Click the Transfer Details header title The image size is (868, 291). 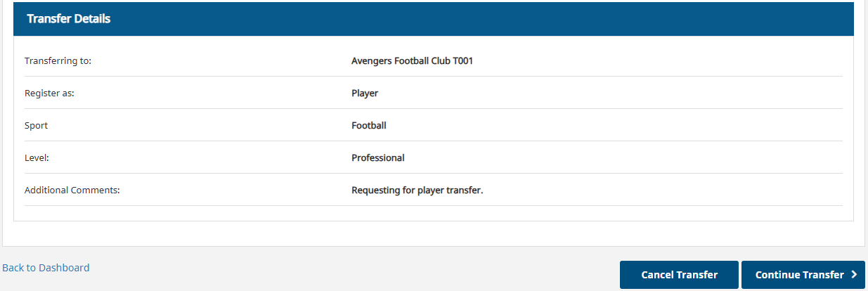(x=69, y=19)
